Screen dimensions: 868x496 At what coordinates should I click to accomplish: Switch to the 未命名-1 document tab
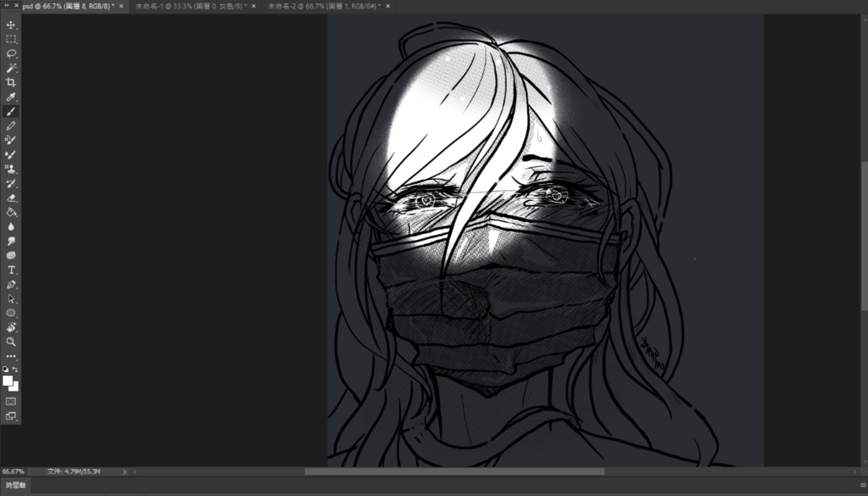pos(192,6)
